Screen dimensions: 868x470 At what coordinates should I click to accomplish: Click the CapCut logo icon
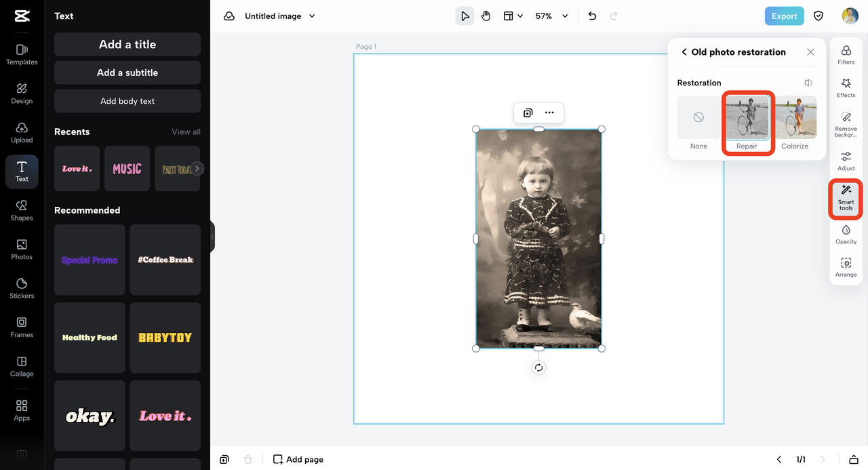coord(22,16)
